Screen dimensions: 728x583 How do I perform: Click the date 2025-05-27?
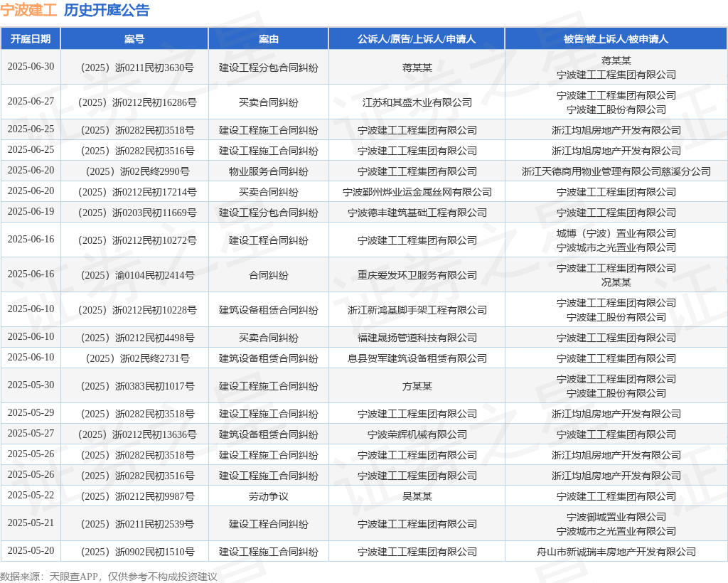31,434
